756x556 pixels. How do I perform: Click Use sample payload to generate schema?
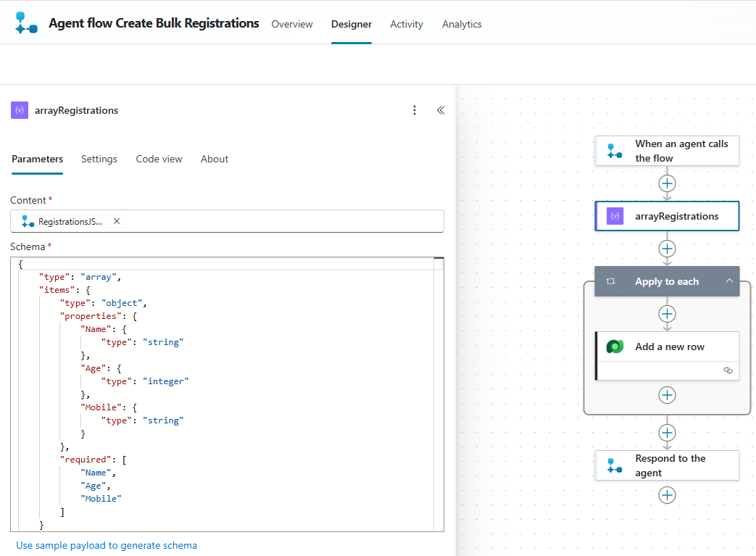tap(107, 545)
